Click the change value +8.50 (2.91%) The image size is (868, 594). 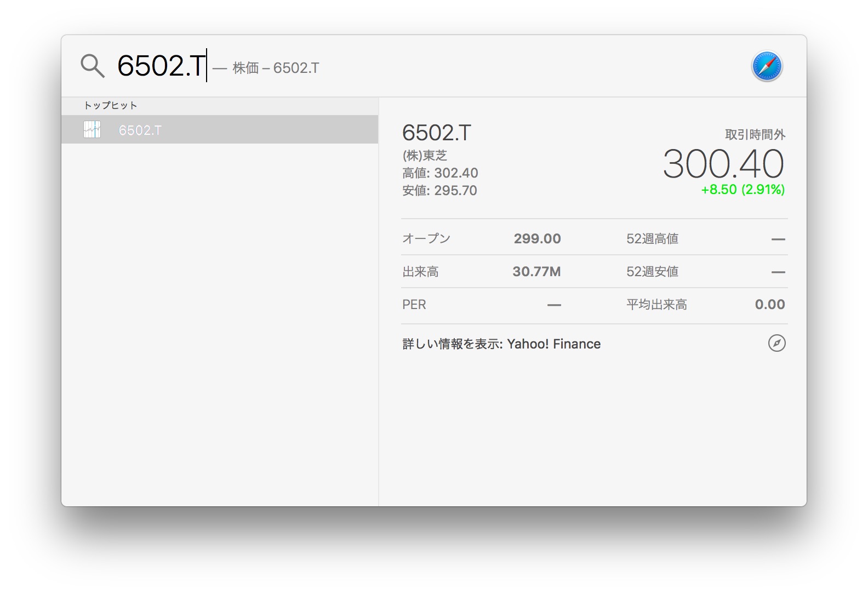[x=743, y=190]
